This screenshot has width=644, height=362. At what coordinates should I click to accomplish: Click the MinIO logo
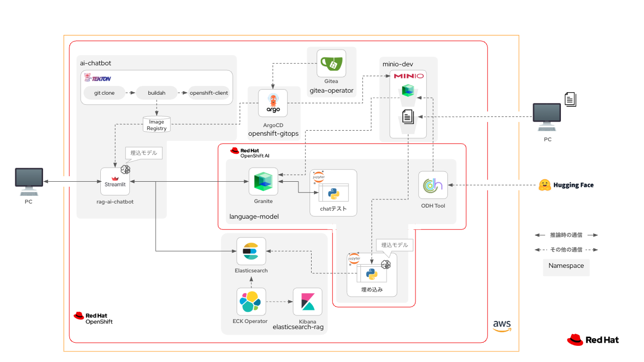[408, 76]
